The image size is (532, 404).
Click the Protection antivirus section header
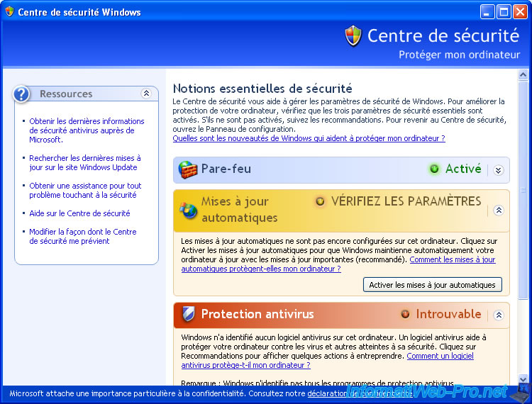pyautogui.click(x=341, y=315)
